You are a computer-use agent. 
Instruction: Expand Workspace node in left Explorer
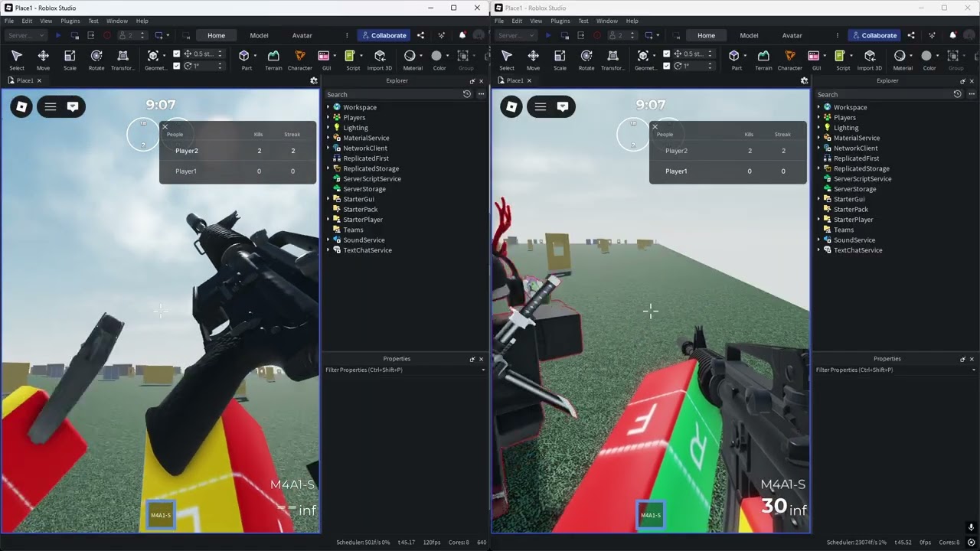pos(328,107)
